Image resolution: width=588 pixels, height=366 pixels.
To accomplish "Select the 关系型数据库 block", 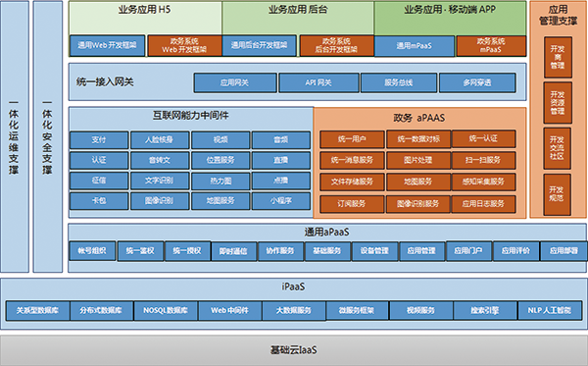I will [x=38, y=310].
